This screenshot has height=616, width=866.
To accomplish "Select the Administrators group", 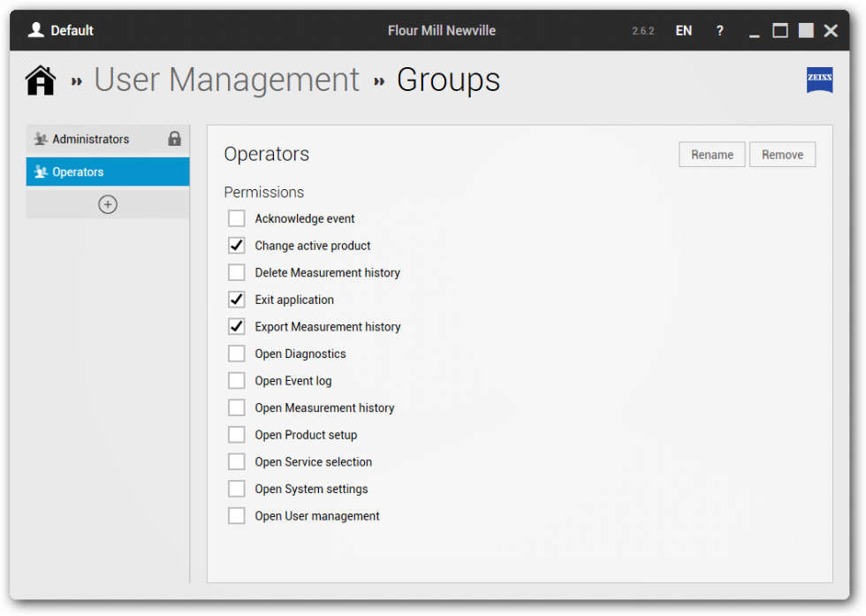I will [x=108, y=140].
